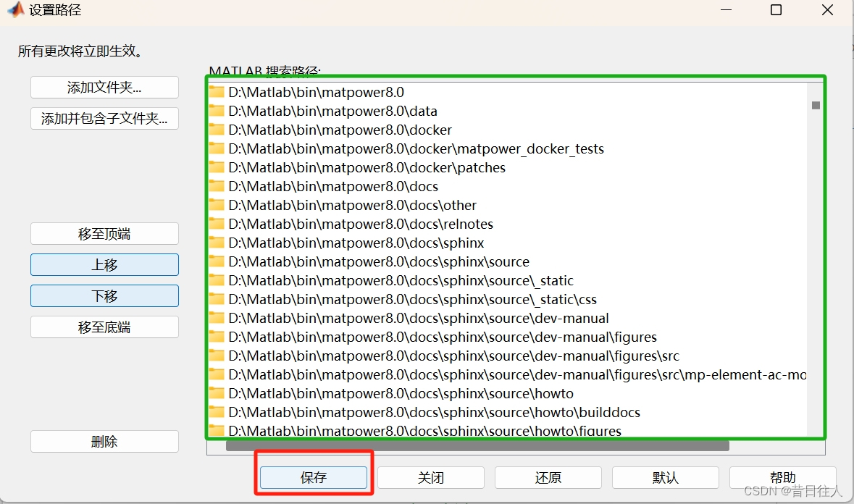Click the folder icon beside docker\patches
854x504 pixels.
[218, 167]
